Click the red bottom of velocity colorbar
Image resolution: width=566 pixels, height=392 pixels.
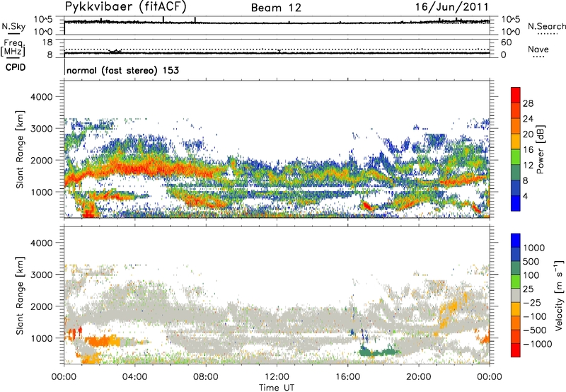[516, 350]
